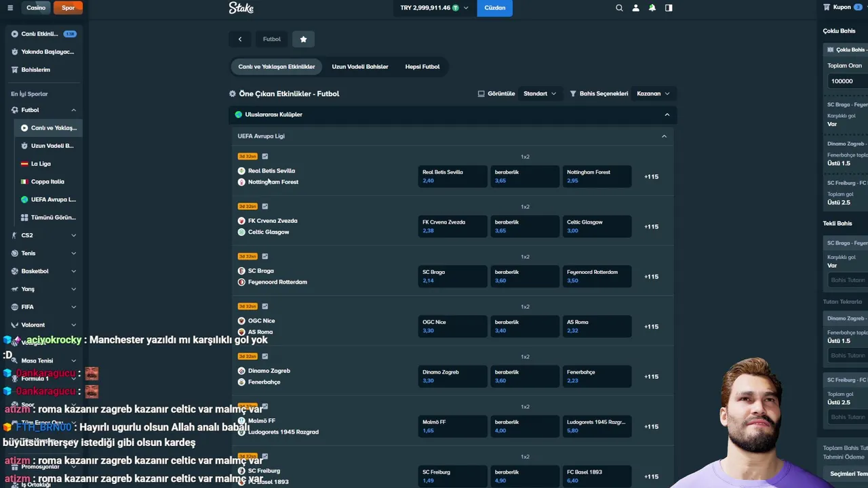Bet on Feyenoord Rotterdam 3,50

(x=597, y=277)
